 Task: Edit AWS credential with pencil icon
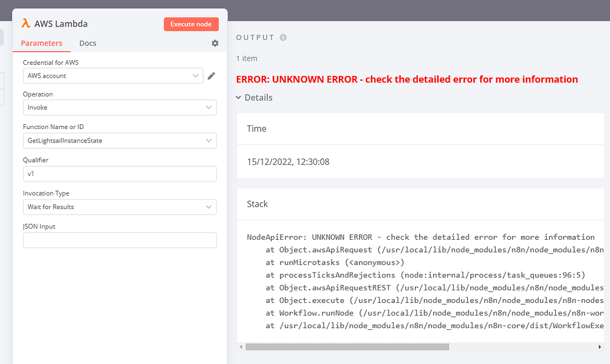click(x=211, y=76)
